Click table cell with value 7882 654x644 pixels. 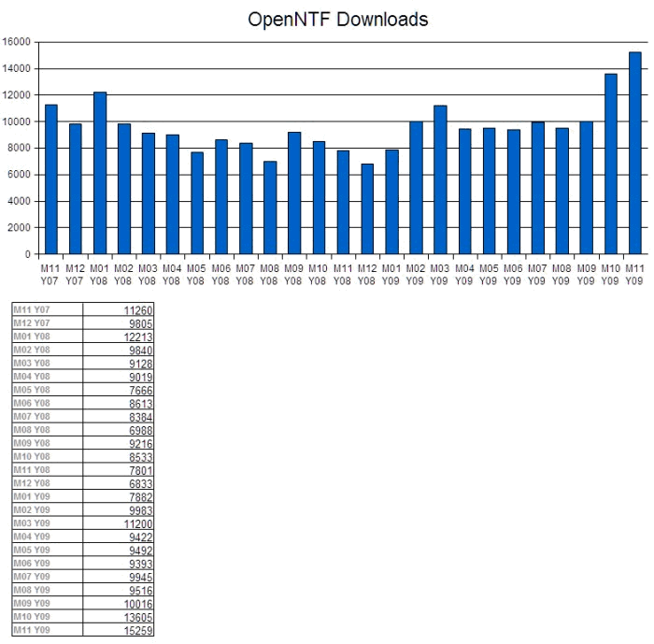[x=118, y=496]
